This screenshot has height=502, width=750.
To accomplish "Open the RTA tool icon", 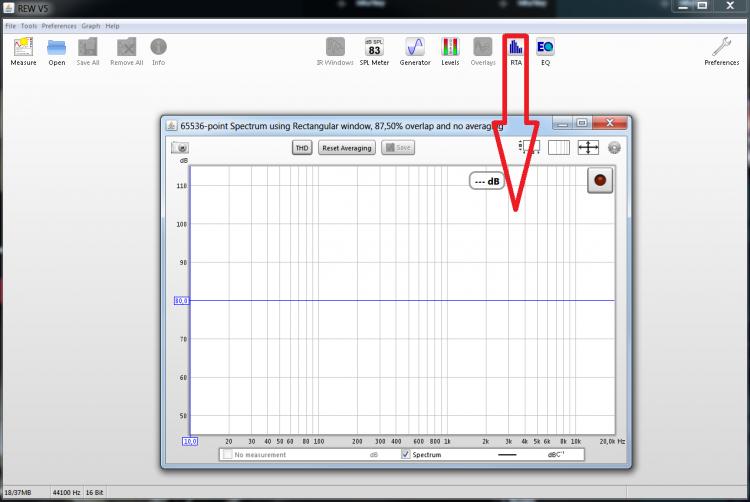I will pyautogui.click(x=516, y=51).
